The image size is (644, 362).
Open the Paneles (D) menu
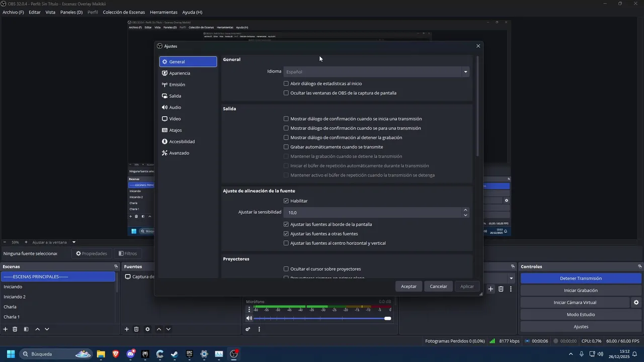click(71, 12)
